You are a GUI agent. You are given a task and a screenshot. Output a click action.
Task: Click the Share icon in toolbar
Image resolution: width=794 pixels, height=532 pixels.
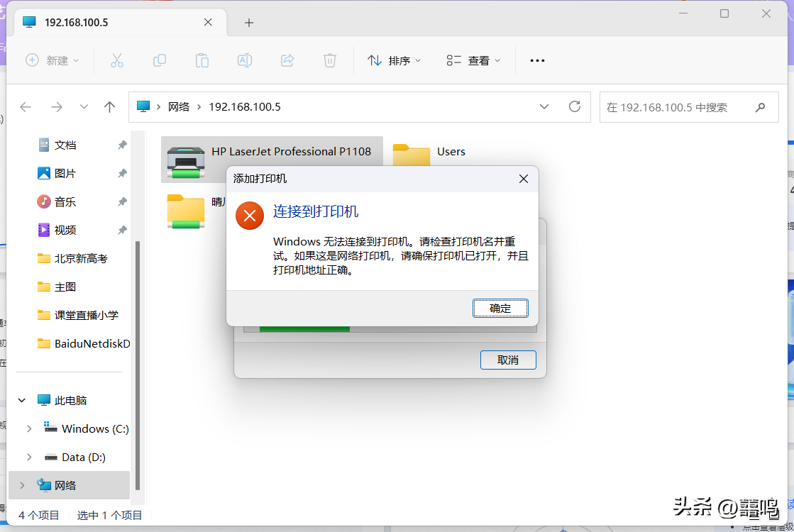click(287, 61)
